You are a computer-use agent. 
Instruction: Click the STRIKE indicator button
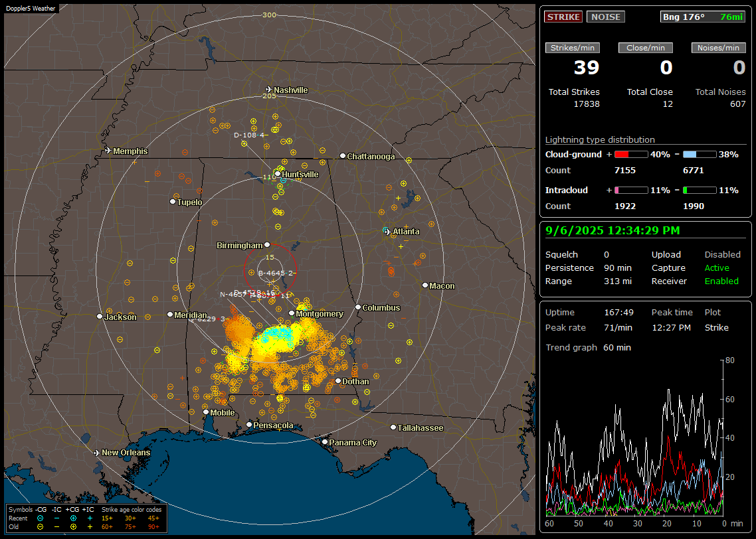563,17
